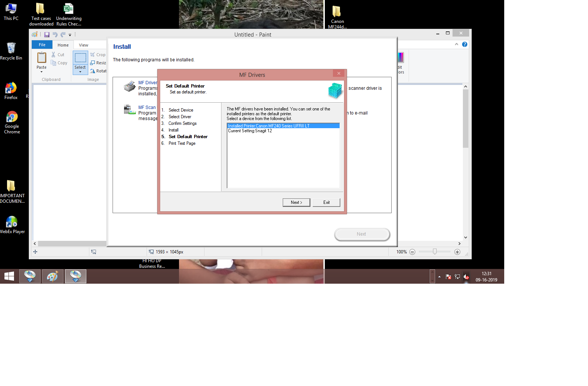The image size is (588, 386).
Task: Open Customize Quick Access Toolbar dropdown
Action: point(70,35)
